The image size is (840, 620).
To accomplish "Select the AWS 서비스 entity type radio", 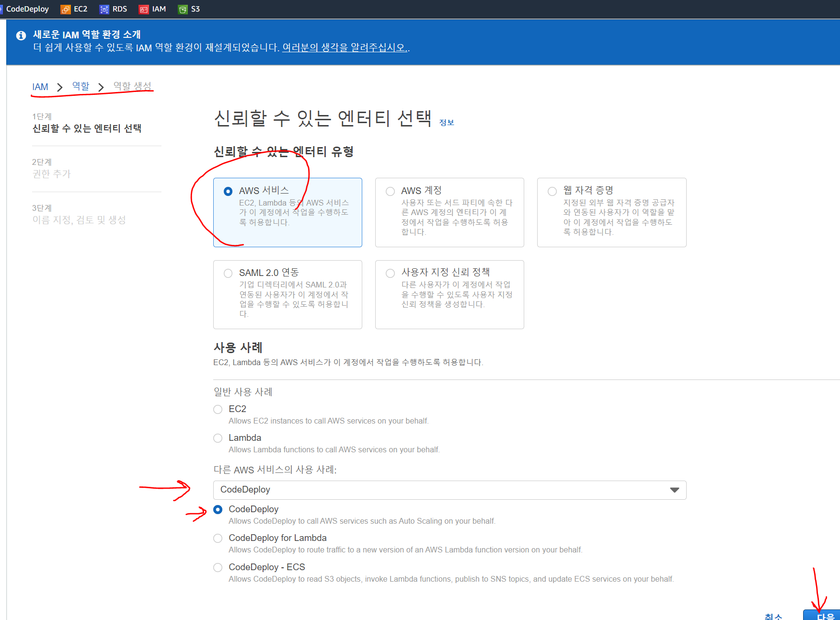I will coord(228,191).
